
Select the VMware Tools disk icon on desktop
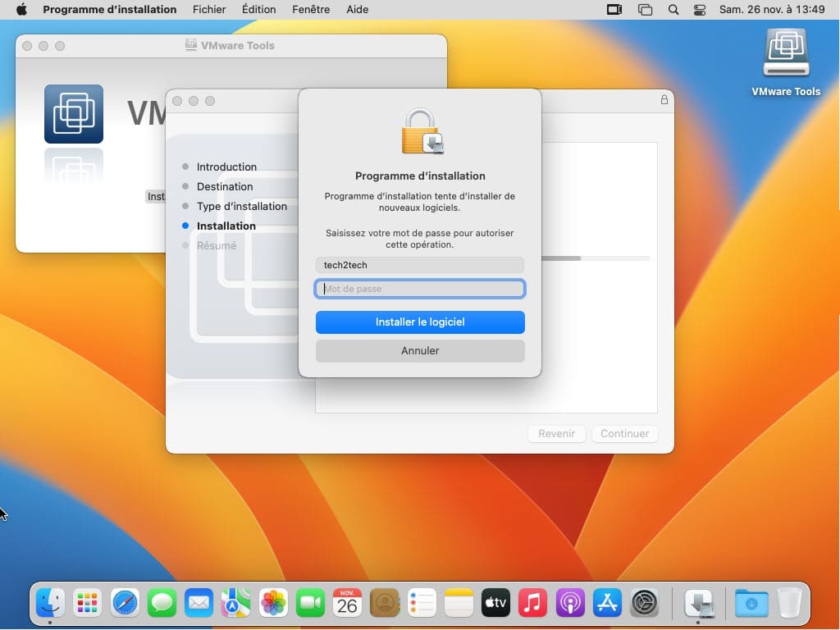point(786,53)
